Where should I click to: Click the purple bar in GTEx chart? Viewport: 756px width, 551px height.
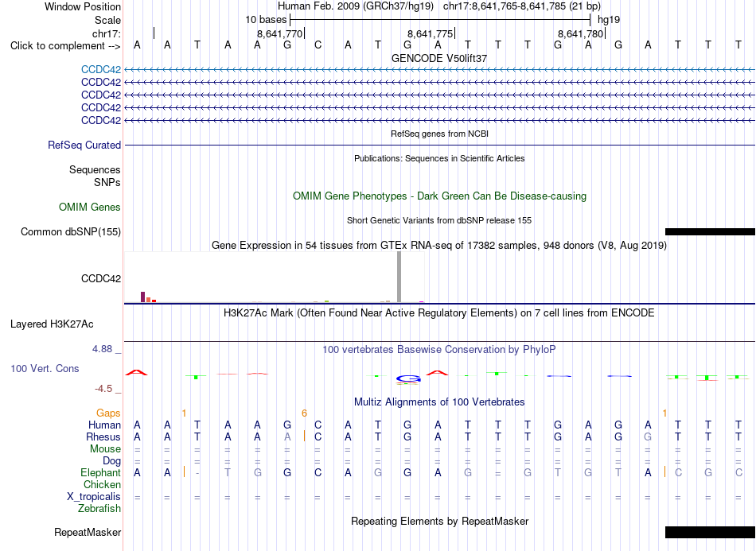click(x=142, y=297)
